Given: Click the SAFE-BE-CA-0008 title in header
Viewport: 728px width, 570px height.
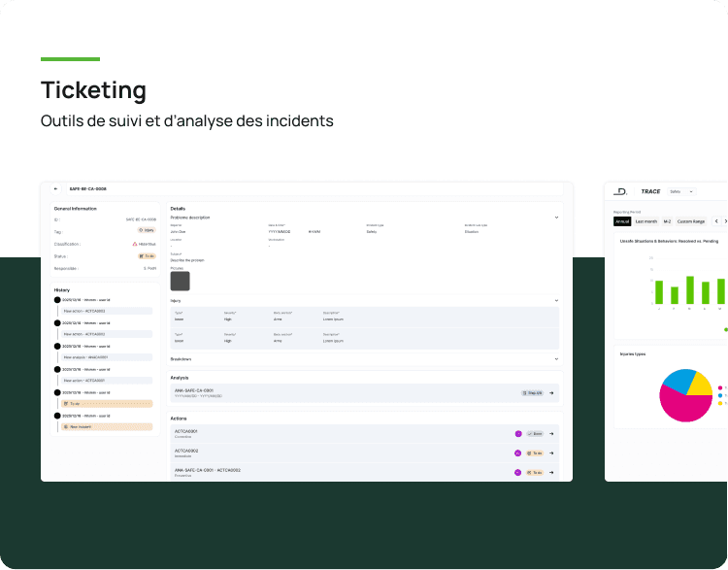Looking at the screenshot, I should click(x=87, y=189).
